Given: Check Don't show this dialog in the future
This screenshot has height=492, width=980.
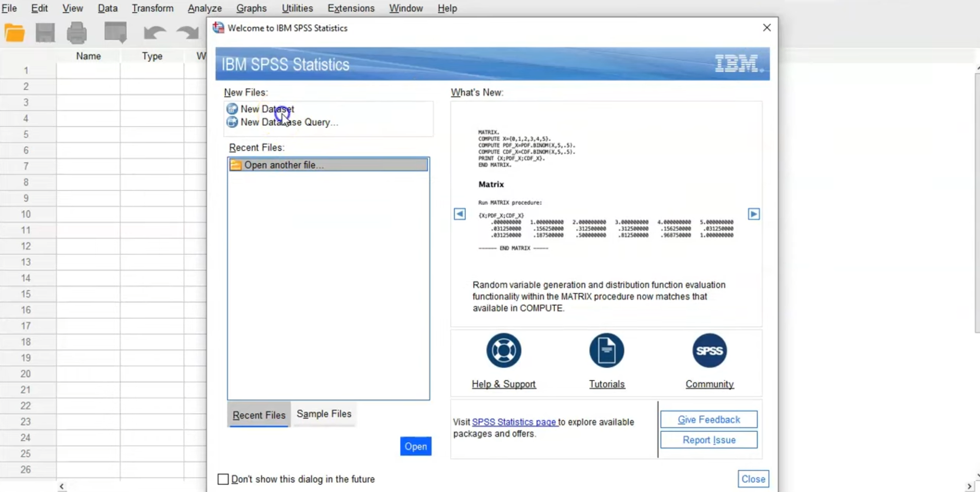Looking at the screenshot, I should tap(223, 479).
